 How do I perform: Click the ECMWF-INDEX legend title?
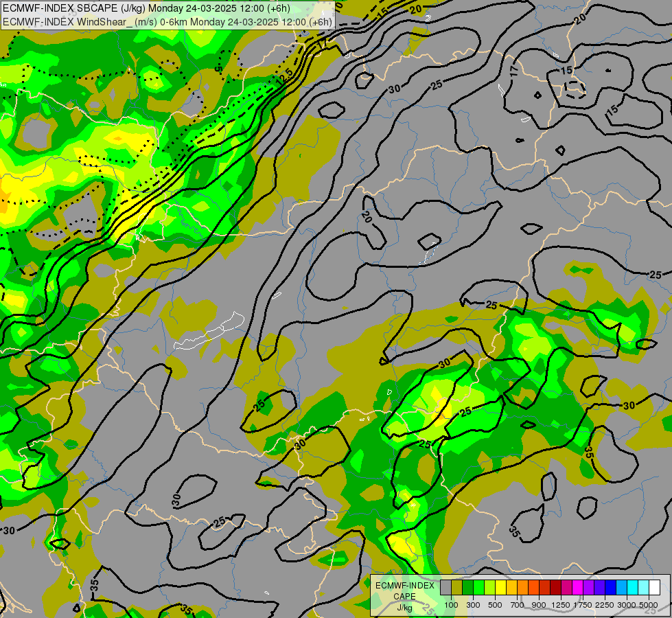404,586
